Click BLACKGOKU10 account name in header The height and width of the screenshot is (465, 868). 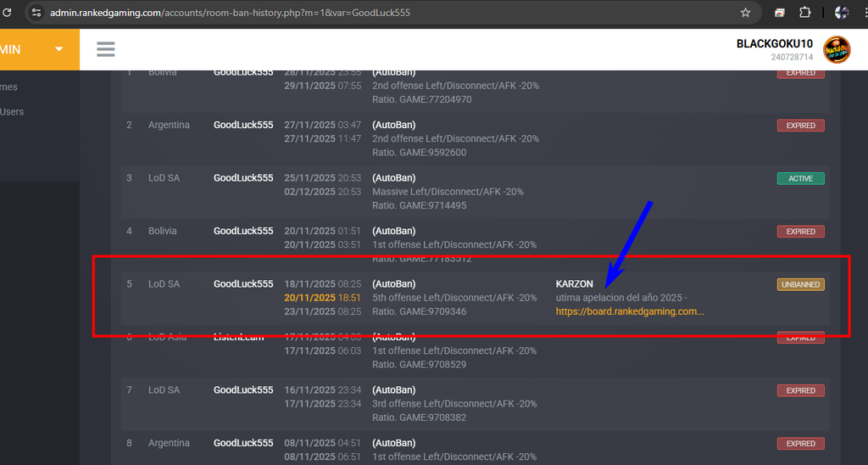coord(775,44)
